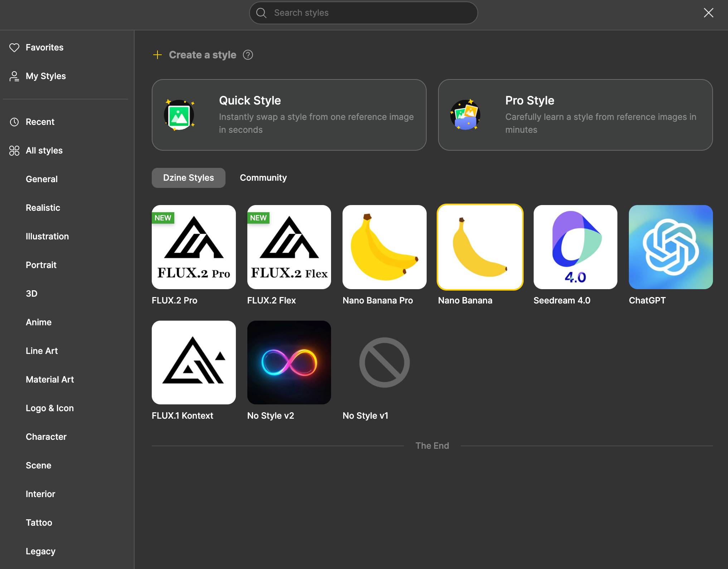This screenshot has width=728, height=569.
Task: Select the Seedream 4.0 style icon
Action: pos(575,247)
